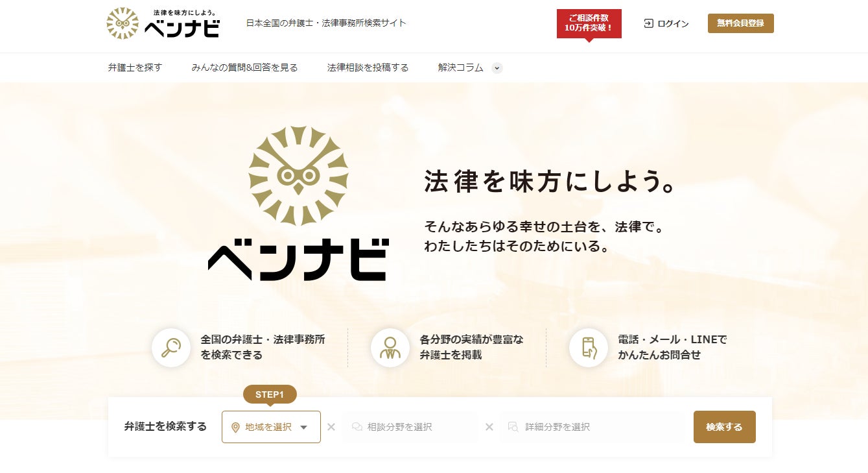Click the magnifying glass search feature icon
This screenshot has height=473, width=868.
171,348
